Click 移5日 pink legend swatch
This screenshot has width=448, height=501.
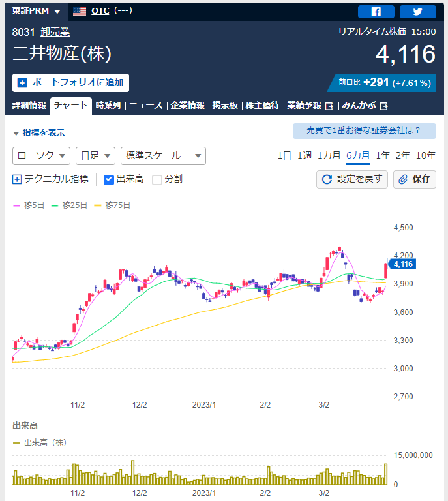(x=16, y=205)
